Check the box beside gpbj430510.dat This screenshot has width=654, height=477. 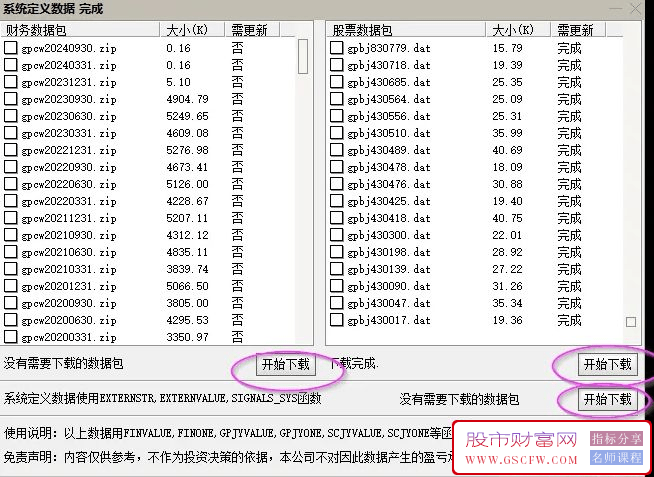(x=337, y=133)
